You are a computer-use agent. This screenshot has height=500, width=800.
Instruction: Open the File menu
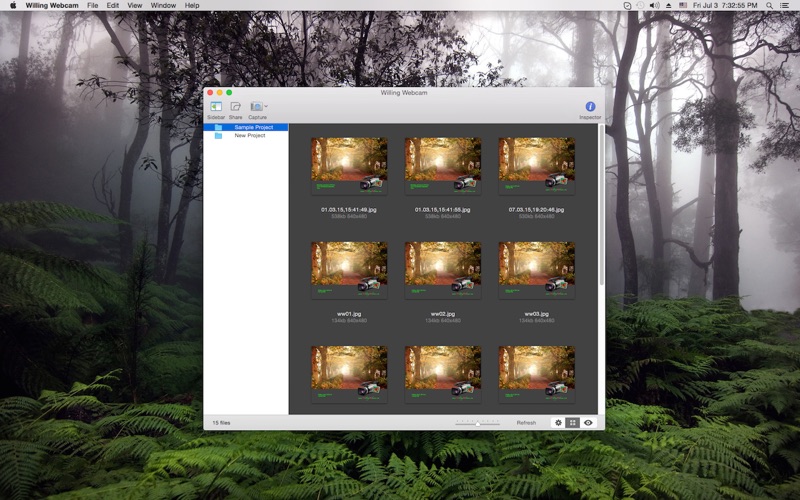pyautogui.click(x=92, y=5)
